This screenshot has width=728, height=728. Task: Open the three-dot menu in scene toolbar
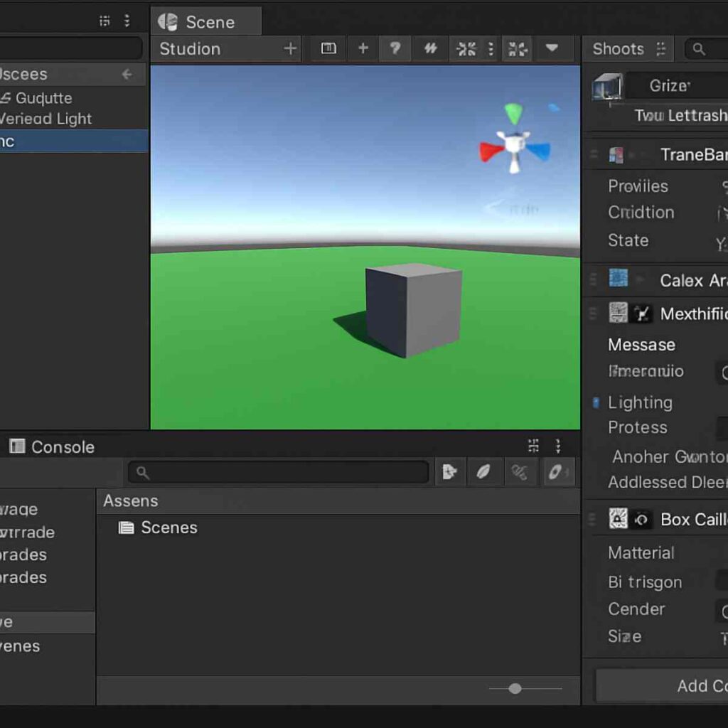tap(491, 49)
